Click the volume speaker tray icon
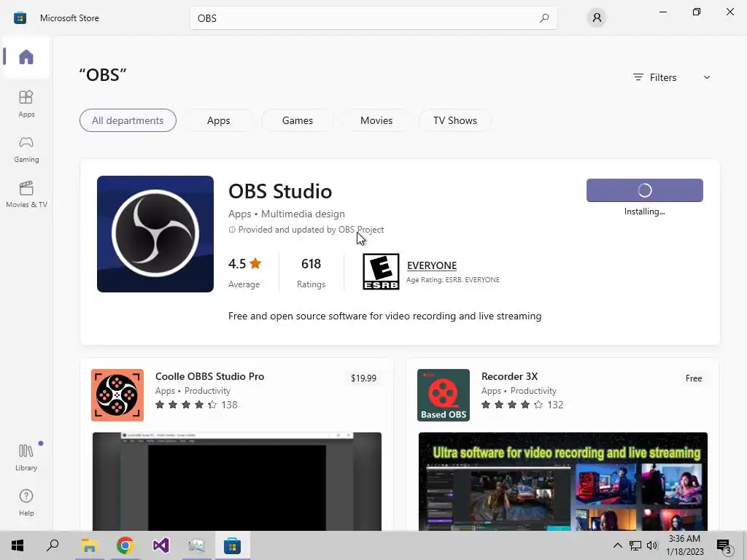 (651, 545)
